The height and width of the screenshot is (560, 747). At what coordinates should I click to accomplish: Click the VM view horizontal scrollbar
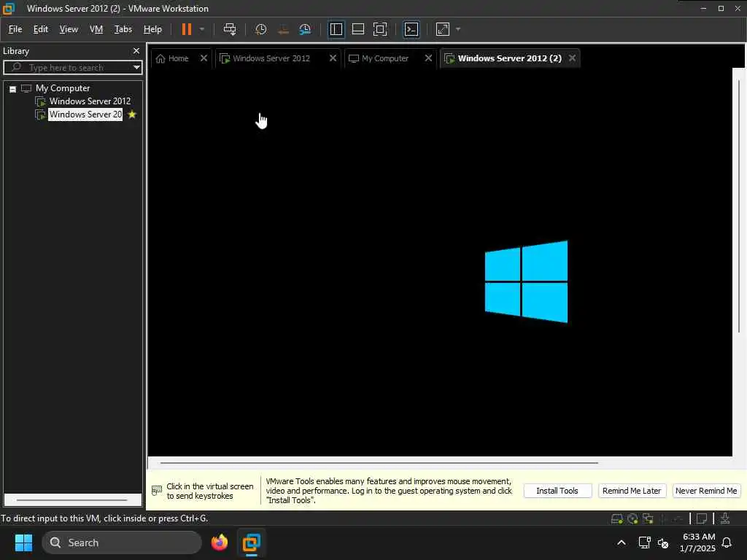[x=379, y=462]
